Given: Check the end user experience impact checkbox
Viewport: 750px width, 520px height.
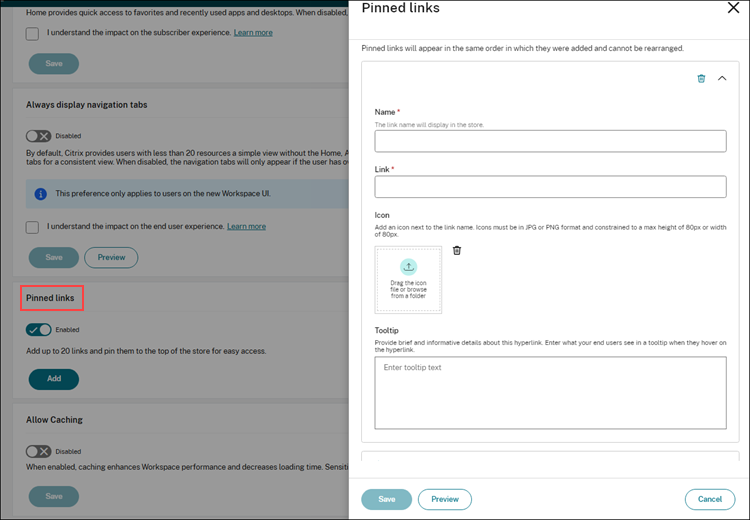Looking at the screenshot, I should point(33,227).
